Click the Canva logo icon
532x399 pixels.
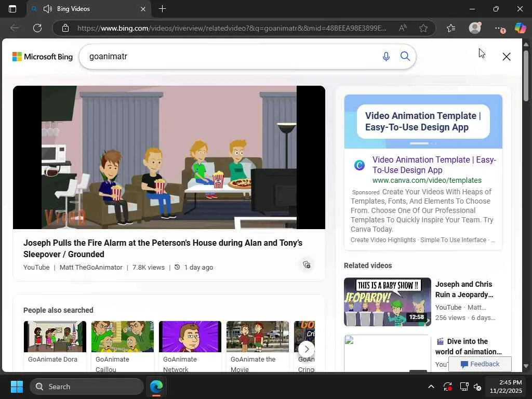(x=360, y=165)
